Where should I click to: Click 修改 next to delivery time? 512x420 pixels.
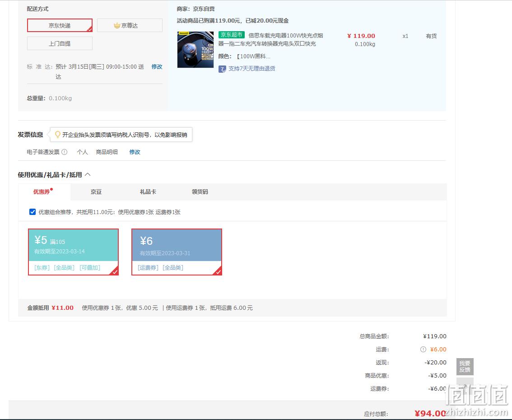click(x=157, y=67)
